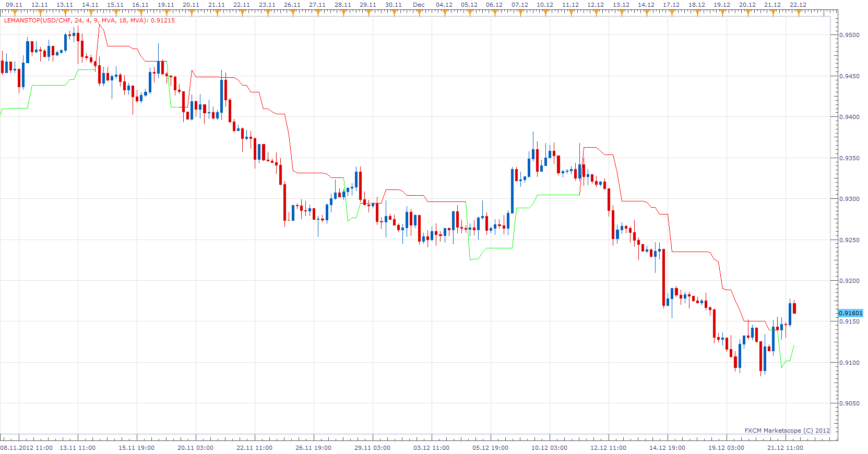Click the 20.11 03:00 bottom time label
This screenshot has width=868, height=454.
pos(196,448)
